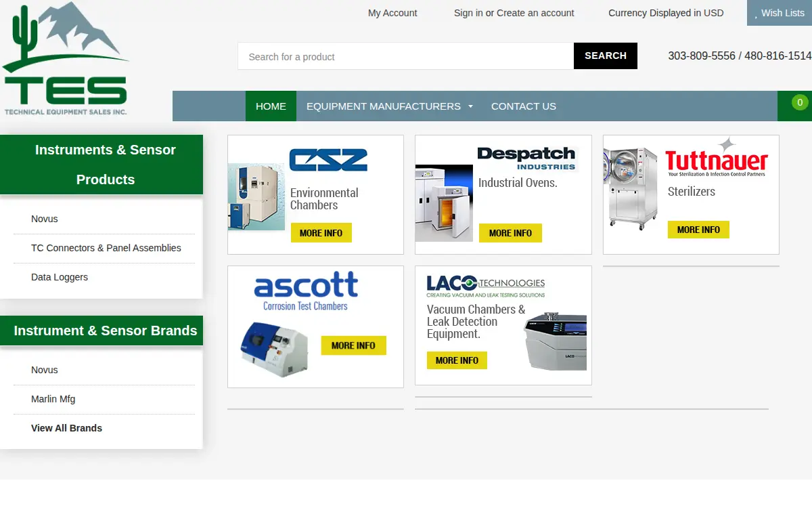Click the Sterilizers text
The image size is (812, 508).
click(x=692, y=192)
